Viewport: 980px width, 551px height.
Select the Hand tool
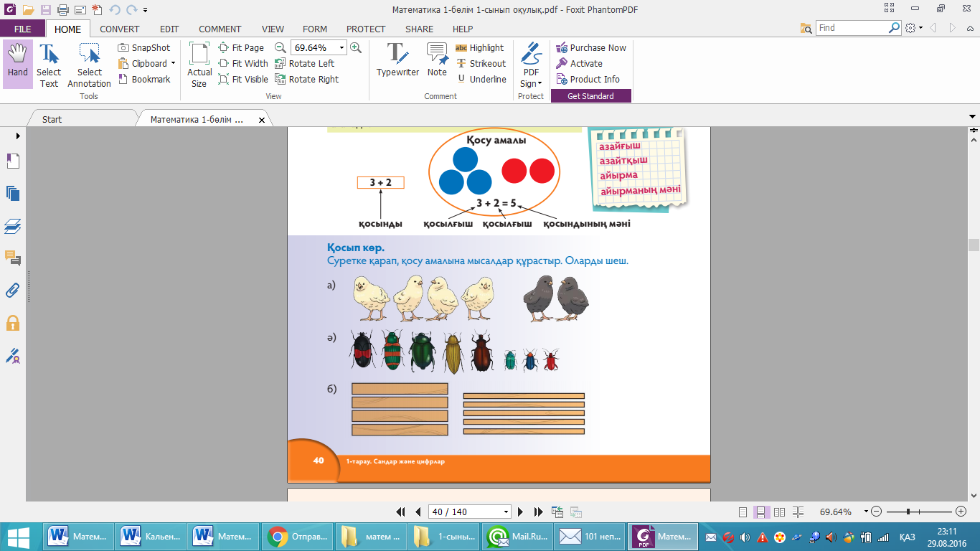(17, 64)
